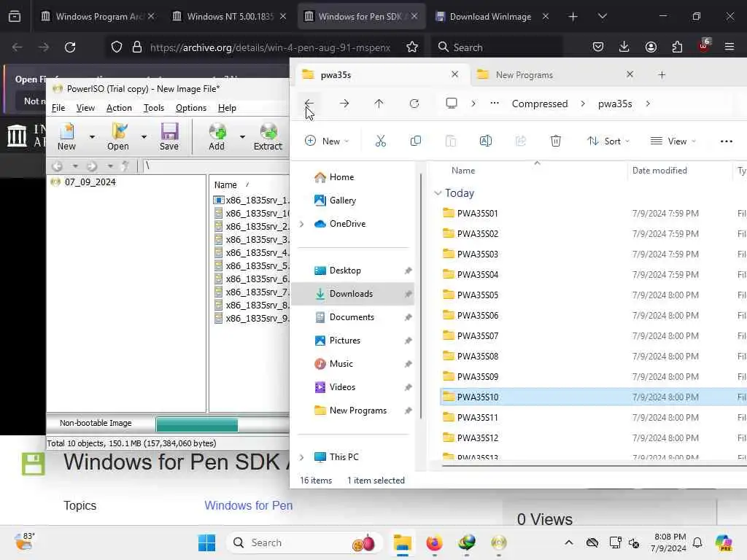Switch to Download WinImage Firefox tab
The width and height of the screenshot is (747, 560).
[491, 17]
